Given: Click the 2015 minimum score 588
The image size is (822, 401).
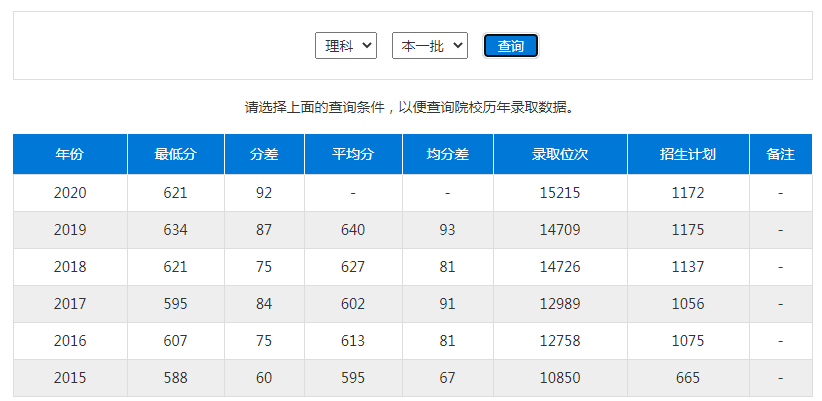Looking at the screenshot, I should [x=176, y=378].
